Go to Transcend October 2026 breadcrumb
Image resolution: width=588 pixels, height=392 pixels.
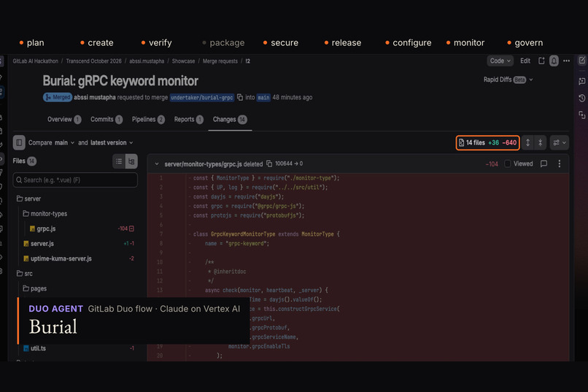tap(94, 61)
